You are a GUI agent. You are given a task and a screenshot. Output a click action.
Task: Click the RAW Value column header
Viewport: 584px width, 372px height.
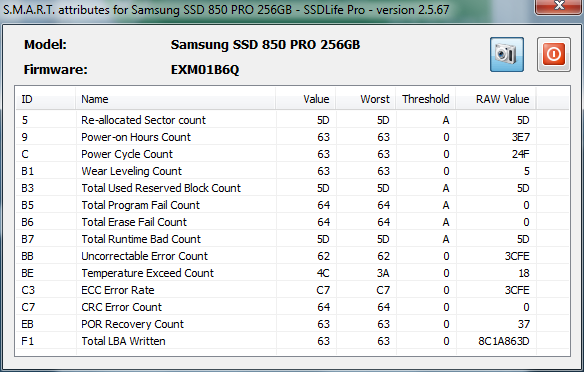(496, 99)
